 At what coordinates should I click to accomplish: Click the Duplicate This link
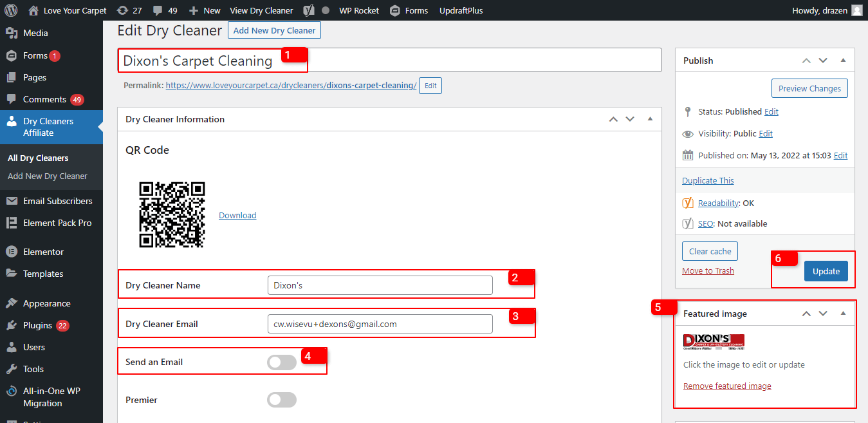pyautogui.click(x=708, y=180)
